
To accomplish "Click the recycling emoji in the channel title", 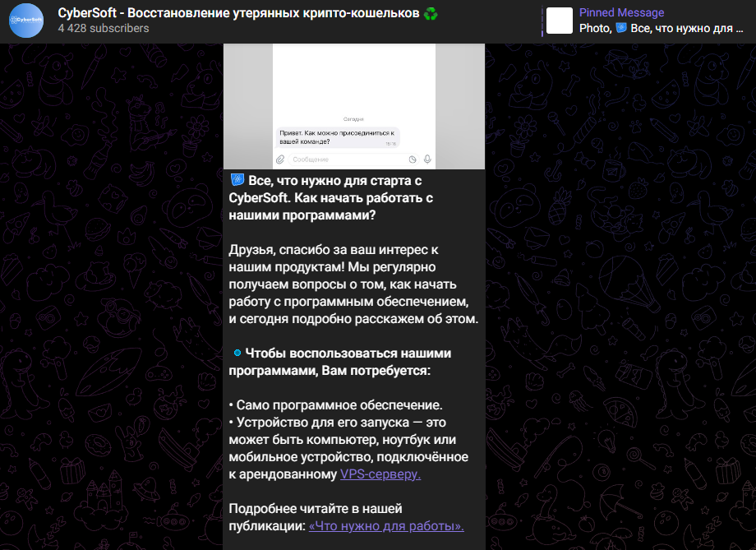I will [x=431, y=13].
